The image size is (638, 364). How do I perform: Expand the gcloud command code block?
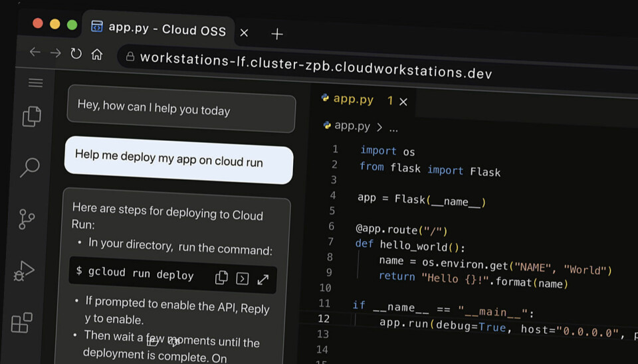263,280
